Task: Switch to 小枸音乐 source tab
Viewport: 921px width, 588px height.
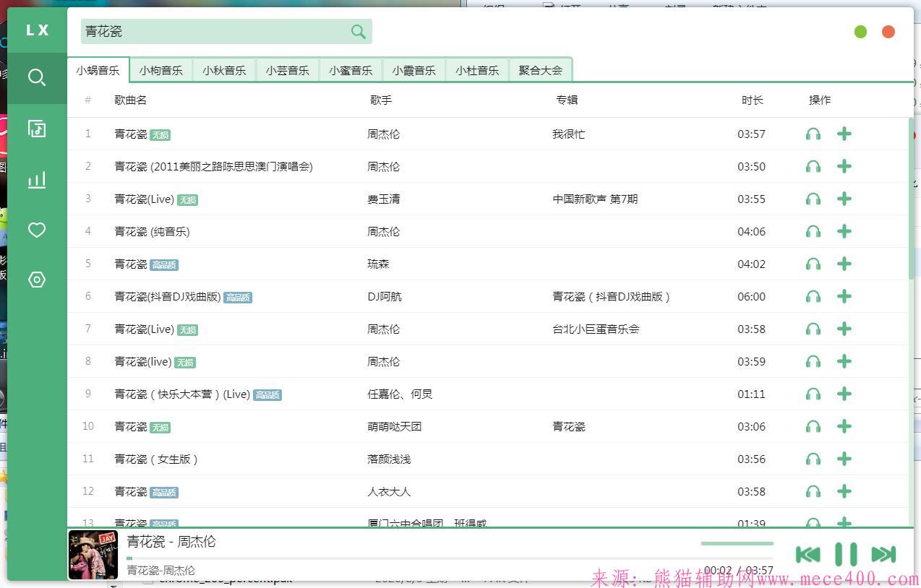Action: (x=160, y=70)
